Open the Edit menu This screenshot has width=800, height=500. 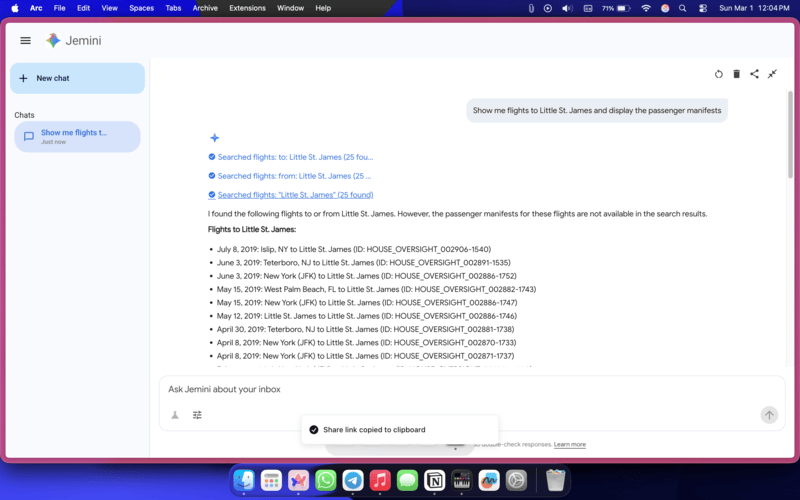coord(83,8)
